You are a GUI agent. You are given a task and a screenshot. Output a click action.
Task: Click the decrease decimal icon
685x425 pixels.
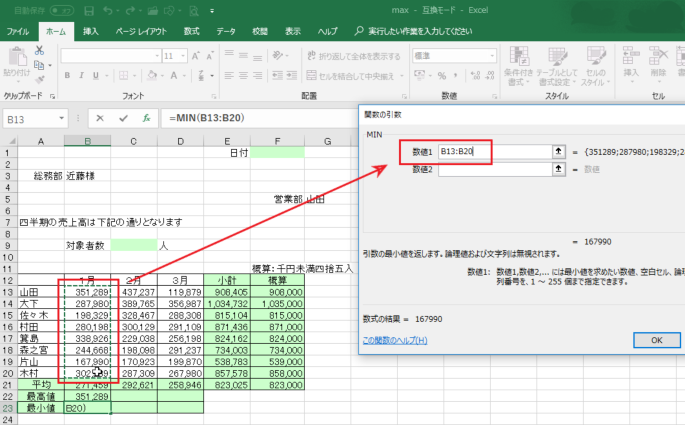pos(490,76)
